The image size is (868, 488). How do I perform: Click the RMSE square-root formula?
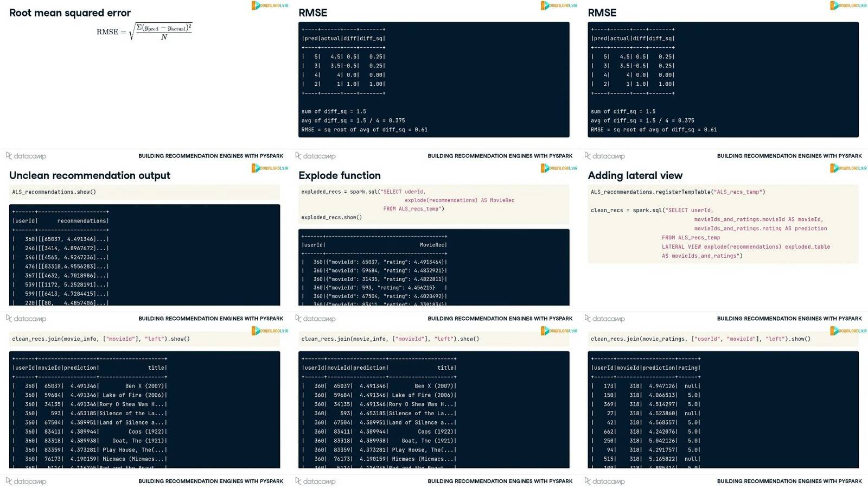coord(144,31)
